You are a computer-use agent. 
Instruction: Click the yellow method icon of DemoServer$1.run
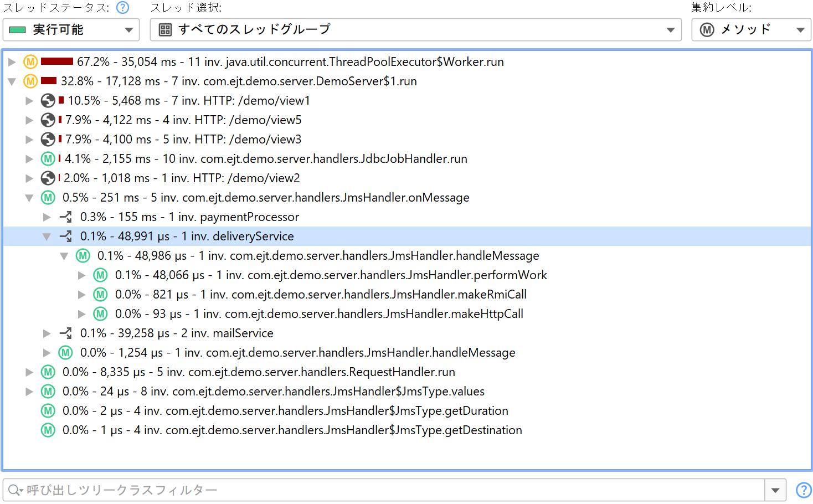(x=30, y=81)
